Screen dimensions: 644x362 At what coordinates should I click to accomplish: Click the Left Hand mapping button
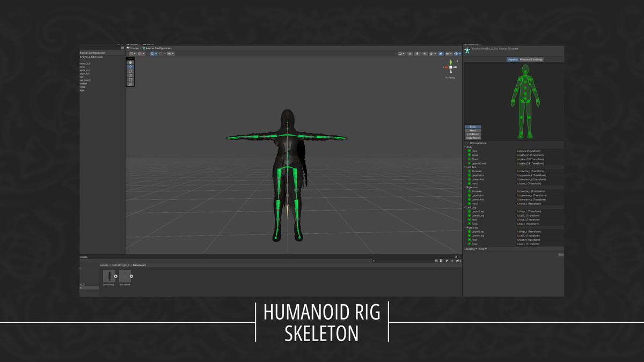point(473,134)
